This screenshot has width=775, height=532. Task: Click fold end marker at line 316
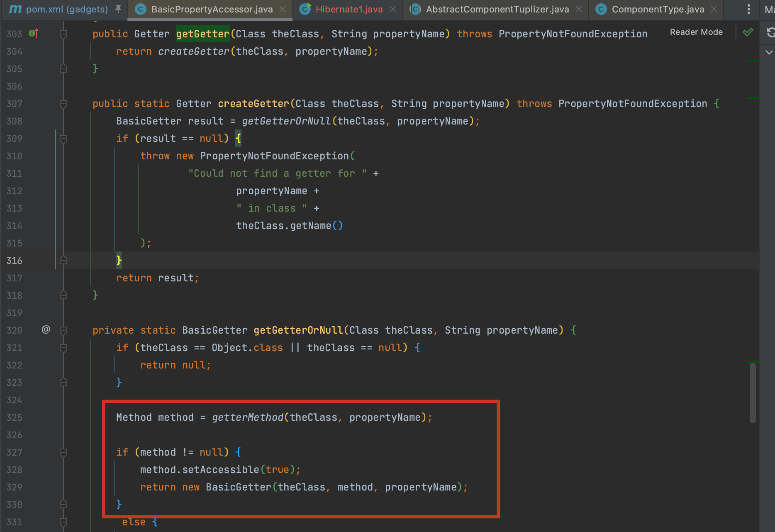63,260
